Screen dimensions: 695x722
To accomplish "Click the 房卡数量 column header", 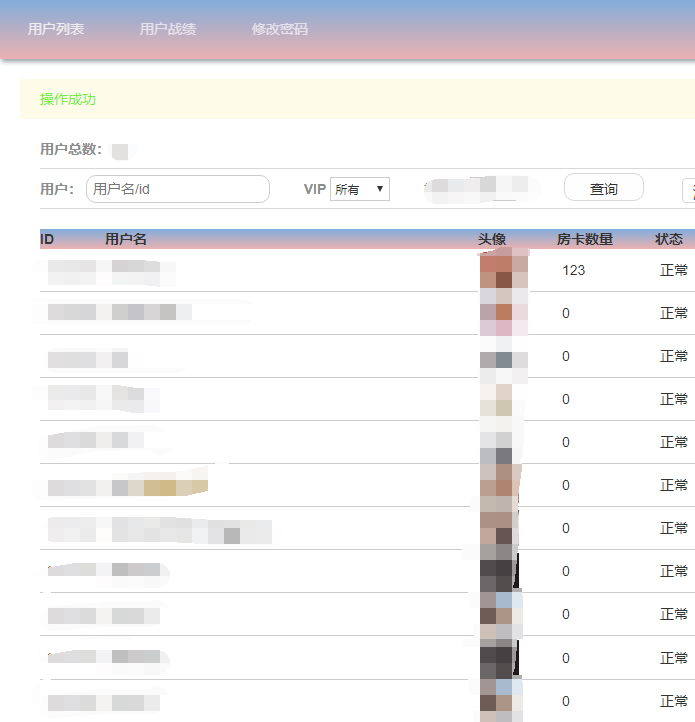I will 584,239.
